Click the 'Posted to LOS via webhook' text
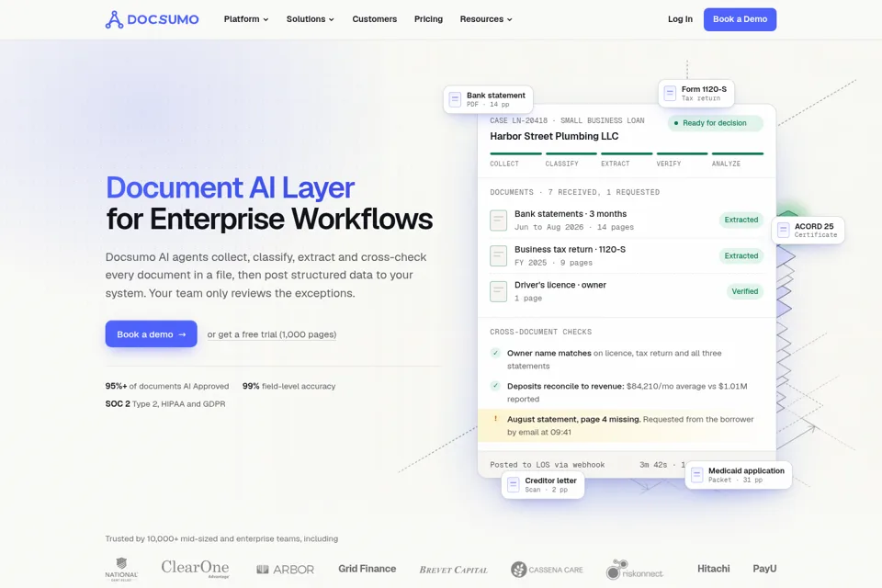882x588 pixels. 548,465
